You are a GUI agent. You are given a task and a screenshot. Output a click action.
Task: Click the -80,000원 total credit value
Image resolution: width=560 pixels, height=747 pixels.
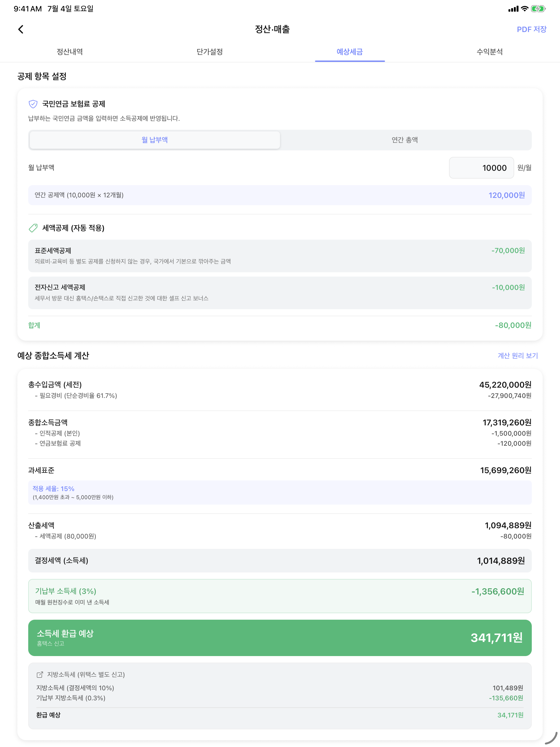point(513,325)
